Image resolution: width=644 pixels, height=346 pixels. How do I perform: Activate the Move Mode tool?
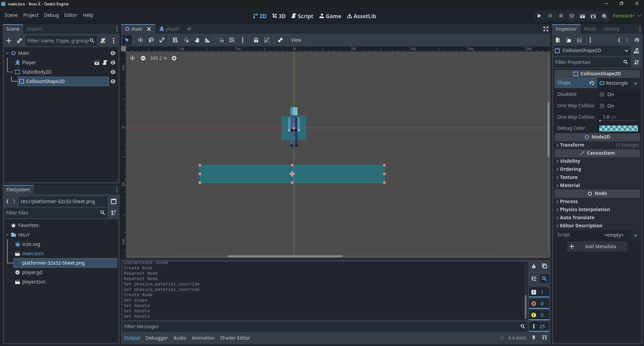[x=140, y=40]
